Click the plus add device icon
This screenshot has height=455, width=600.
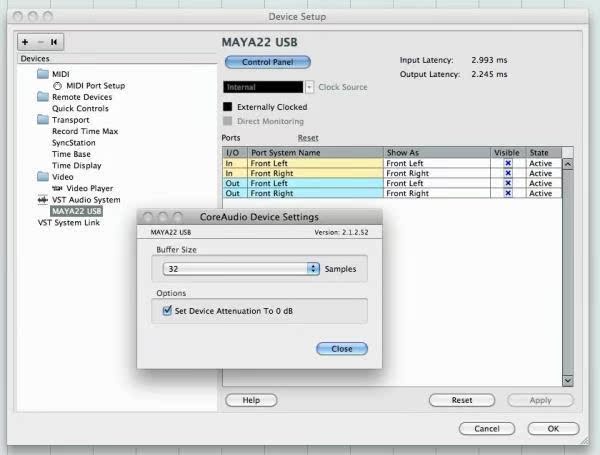point(25,42)
